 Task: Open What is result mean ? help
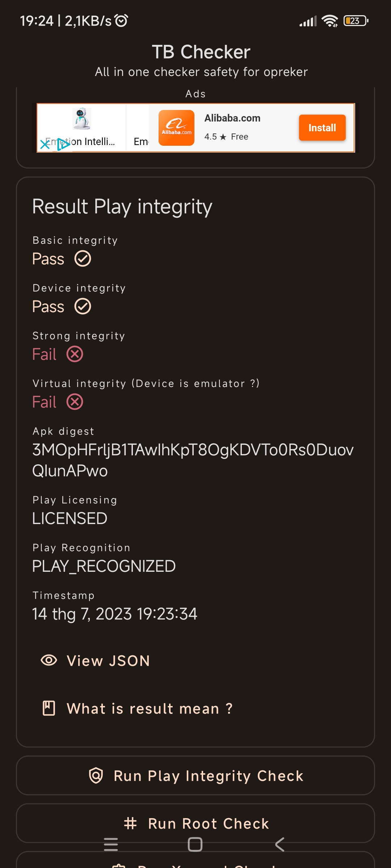pos(150,709)
